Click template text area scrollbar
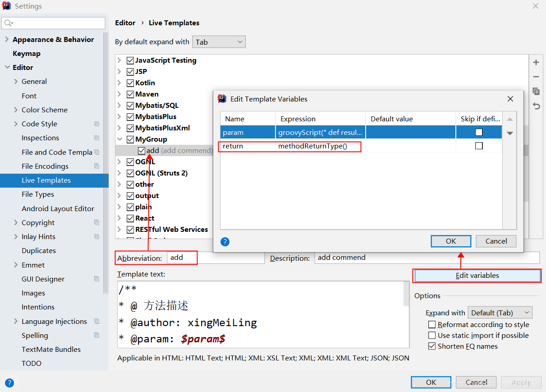Screen dimensions: 546x392 tap(406, 295)
